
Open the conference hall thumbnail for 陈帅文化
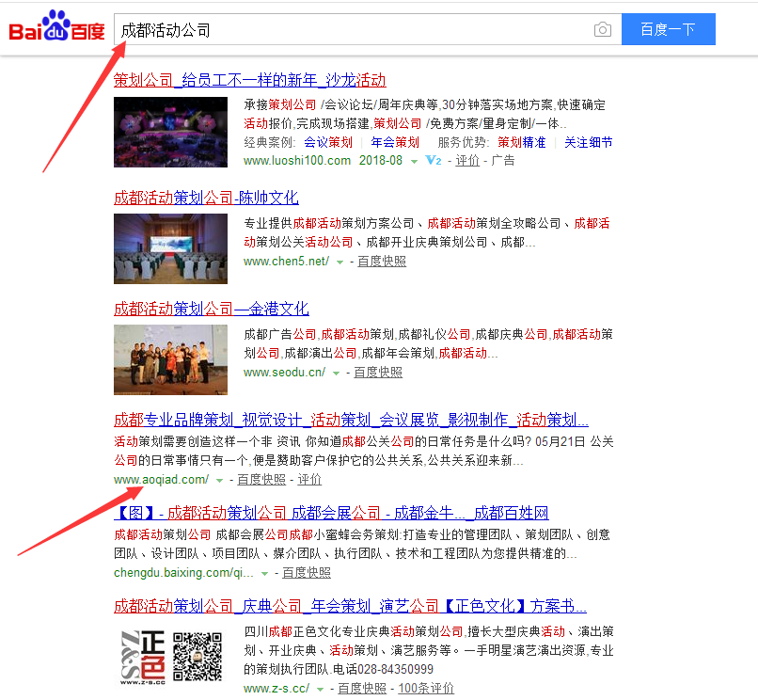point(170,248)
